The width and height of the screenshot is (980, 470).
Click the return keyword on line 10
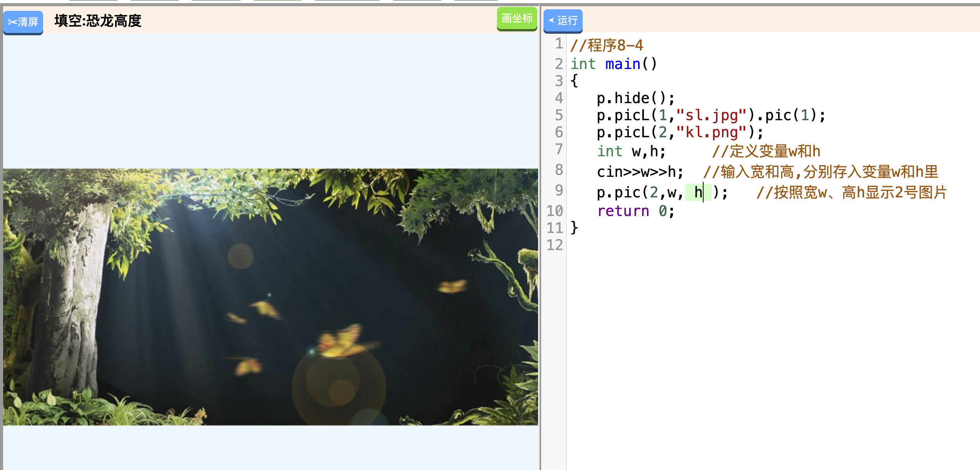(623, 211)
